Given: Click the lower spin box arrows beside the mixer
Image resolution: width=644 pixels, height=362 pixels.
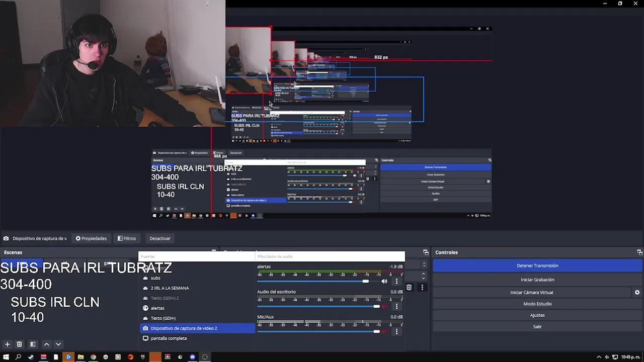Looking at the screenshot, I should [424, 276].
